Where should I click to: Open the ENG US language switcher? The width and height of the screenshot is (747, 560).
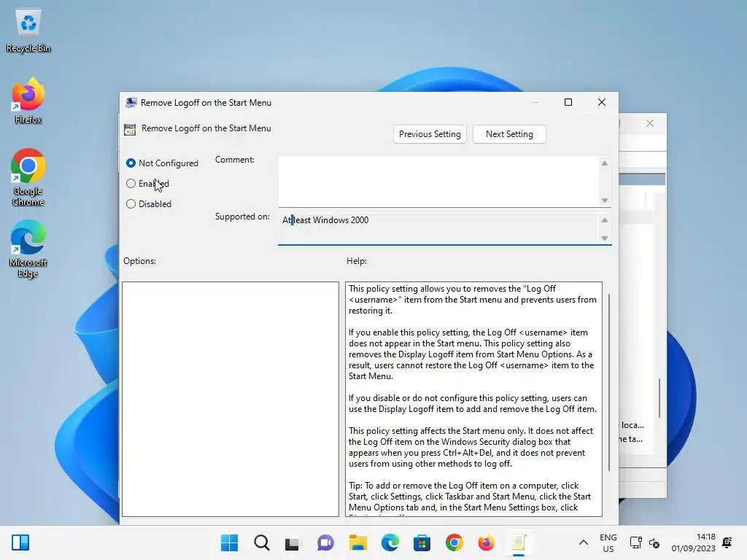tap(608, 542)
